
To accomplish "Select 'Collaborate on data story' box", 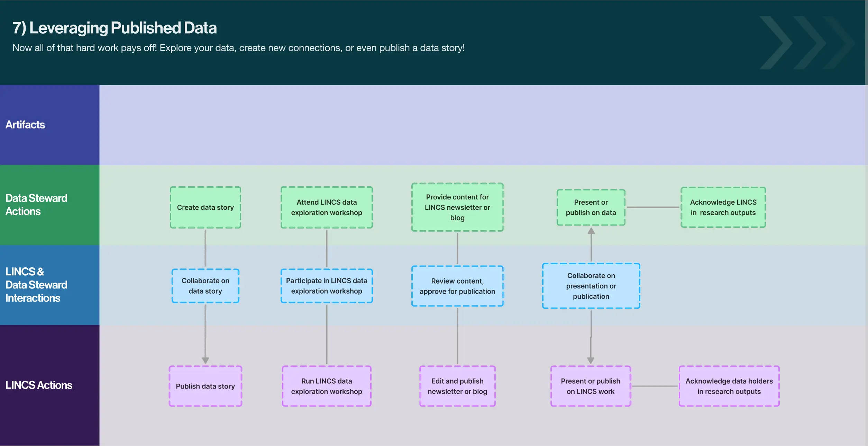I will (x=205, y=286).
